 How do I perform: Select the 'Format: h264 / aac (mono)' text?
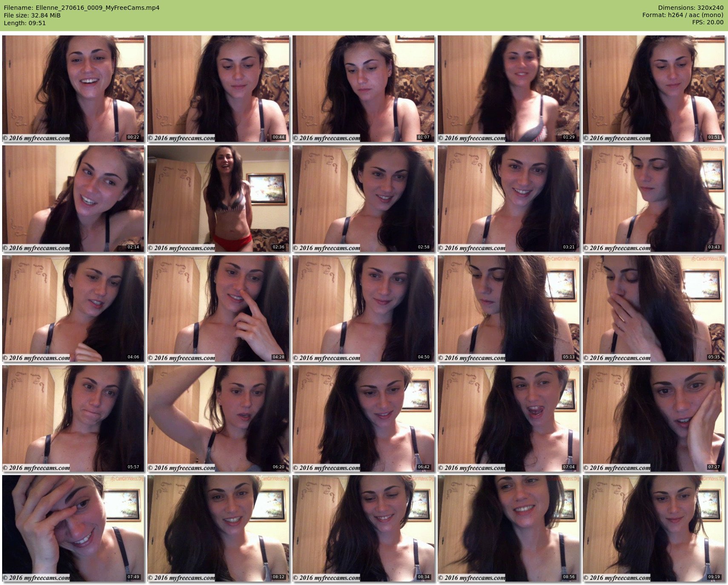(x=683, y=15)
